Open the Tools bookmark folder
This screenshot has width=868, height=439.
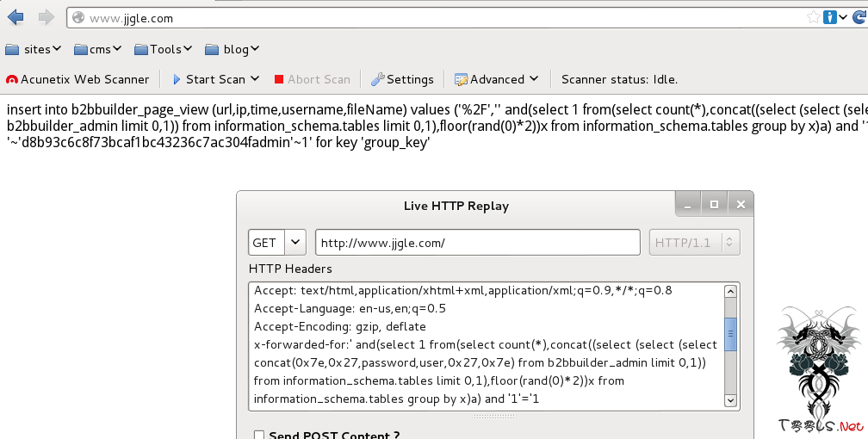tap(164, 49)
